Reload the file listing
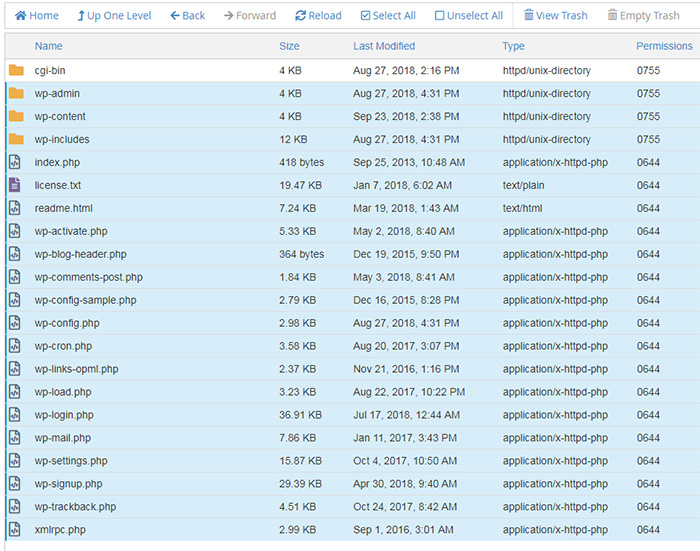This screenshot has height=551, width=700. point(318,16)
